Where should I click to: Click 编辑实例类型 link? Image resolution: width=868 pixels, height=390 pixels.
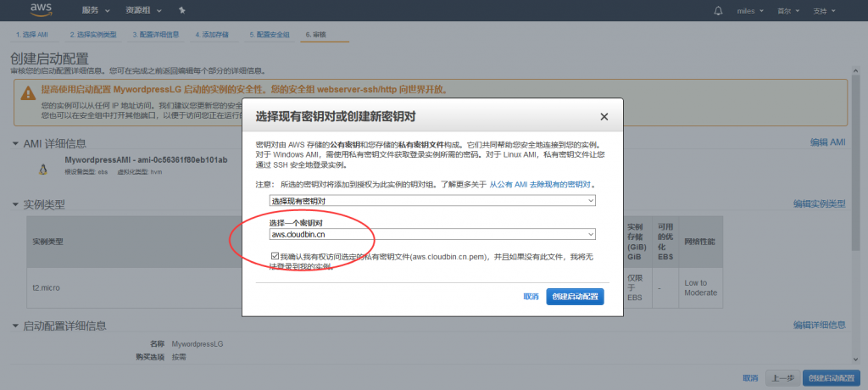click(820, 203)
